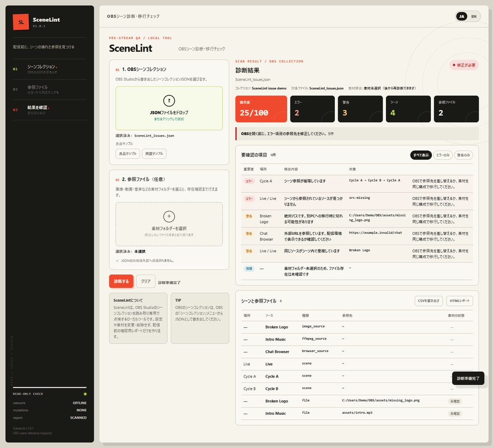Click the シーン count card

pos(408,109)
